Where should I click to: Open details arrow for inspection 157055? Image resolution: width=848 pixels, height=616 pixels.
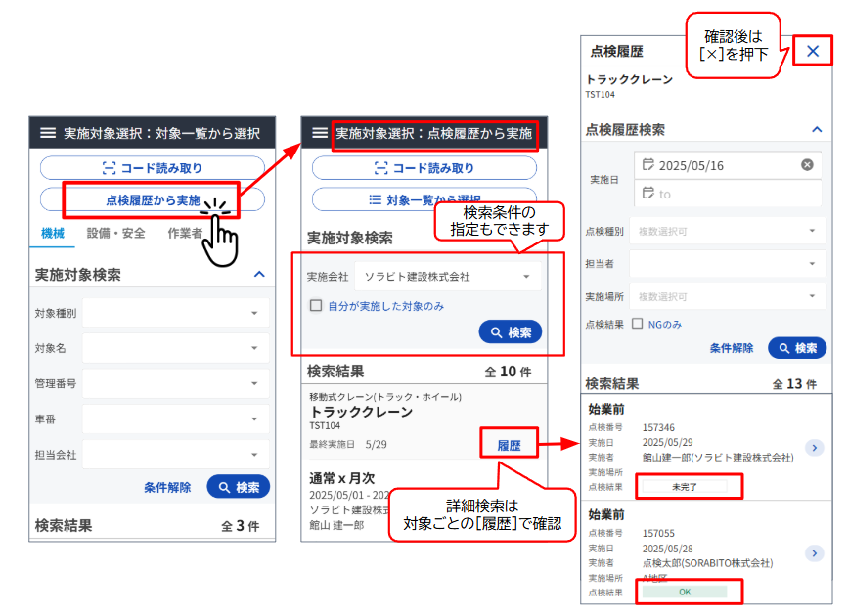813,554
